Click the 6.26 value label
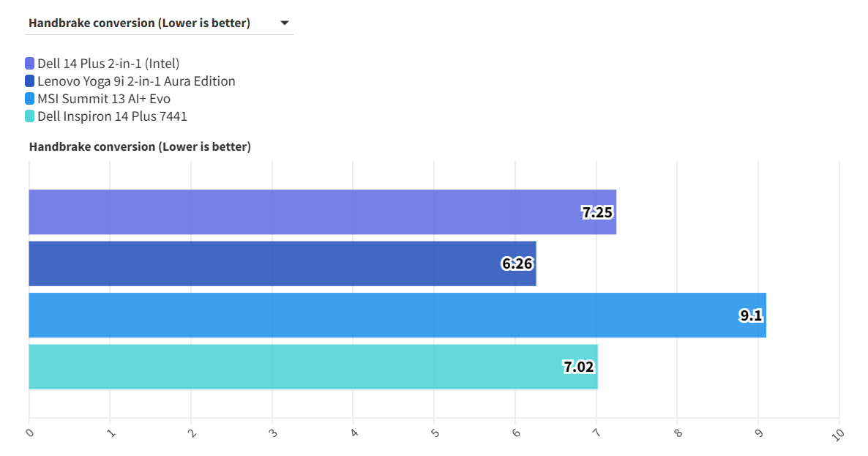Viewport: 868px width, 456px height. [x=517, y=264]
